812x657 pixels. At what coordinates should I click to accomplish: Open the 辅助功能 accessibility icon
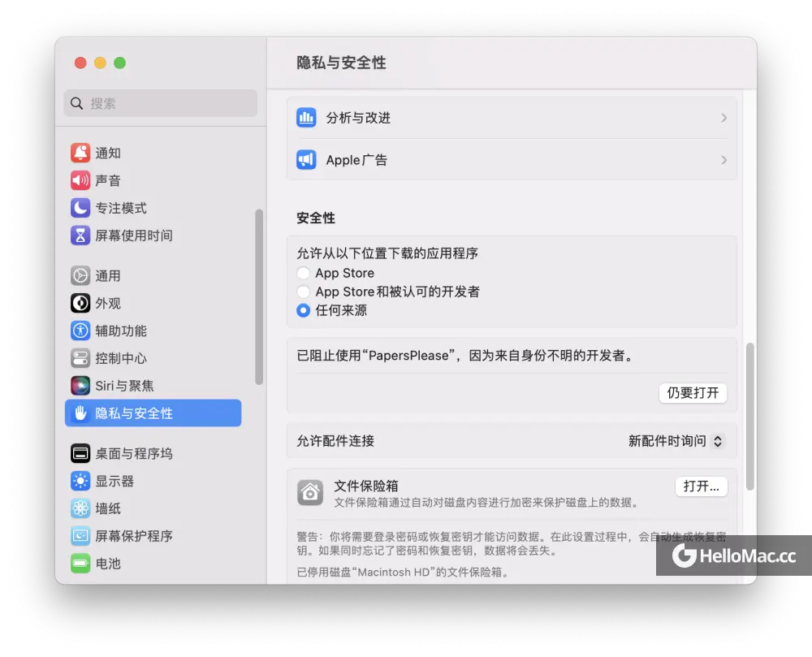80,331
